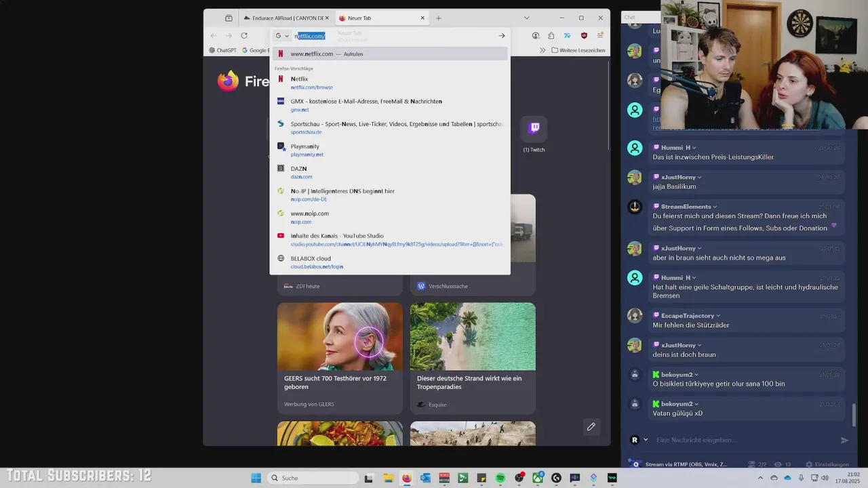Choose GMX kostenlose E-Mail suggestion
Image resolution: width=868 pixels, height=488 pixels.
click(x=390, y=105)
